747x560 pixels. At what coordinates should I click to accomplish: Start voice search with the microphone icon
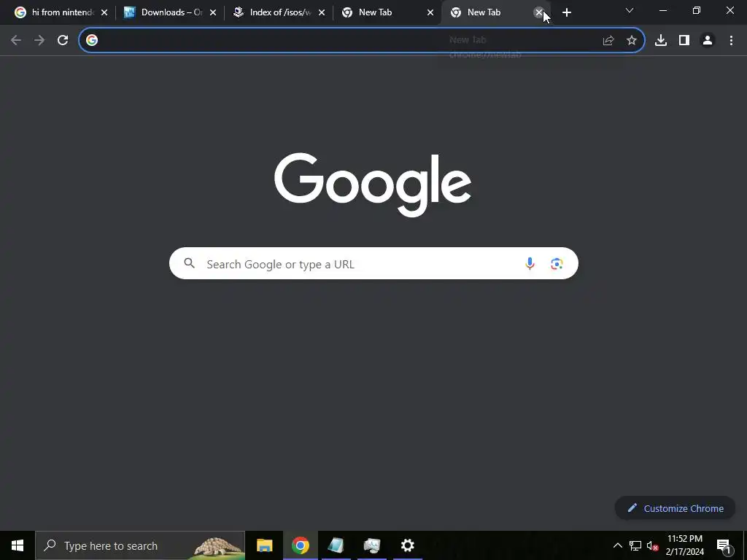(x=530, y=263)
